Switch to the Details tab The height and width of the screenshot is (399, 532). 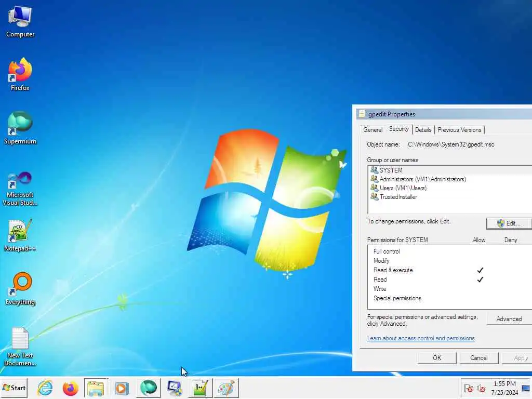[x=423, y=129]
